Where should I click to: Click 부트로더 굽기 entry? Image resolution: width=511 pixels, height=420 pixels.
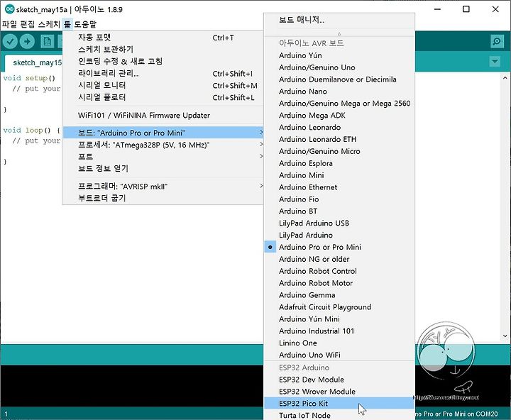tap(163, 198)
